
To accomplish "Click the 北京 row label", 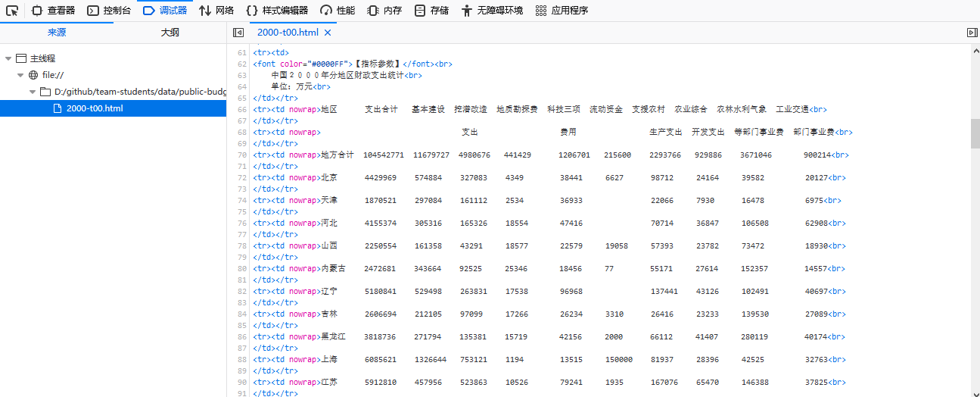I will pyautogui.click(x=329, y=177).
